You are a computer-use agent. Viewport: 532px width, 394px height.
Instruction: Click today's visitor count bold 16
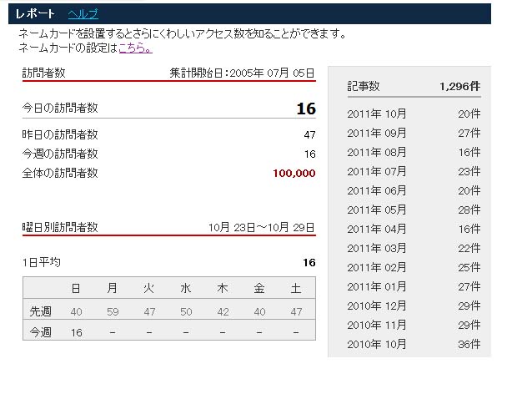coord(306,109)
